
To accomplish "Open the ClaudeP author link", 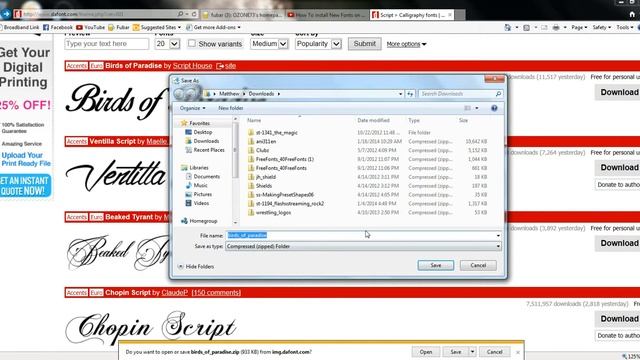I will pyautogui.click(x=174, y=293).
